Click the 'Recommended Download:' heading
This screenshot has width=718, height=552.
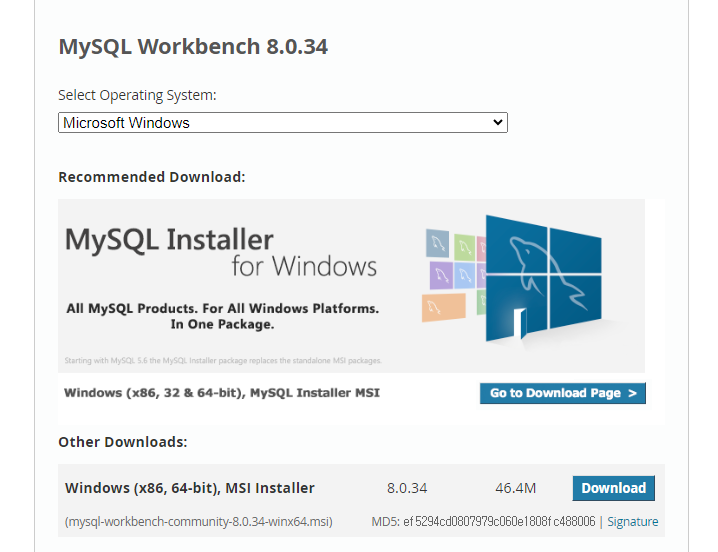pyautogui.click(x=152, y=177)
